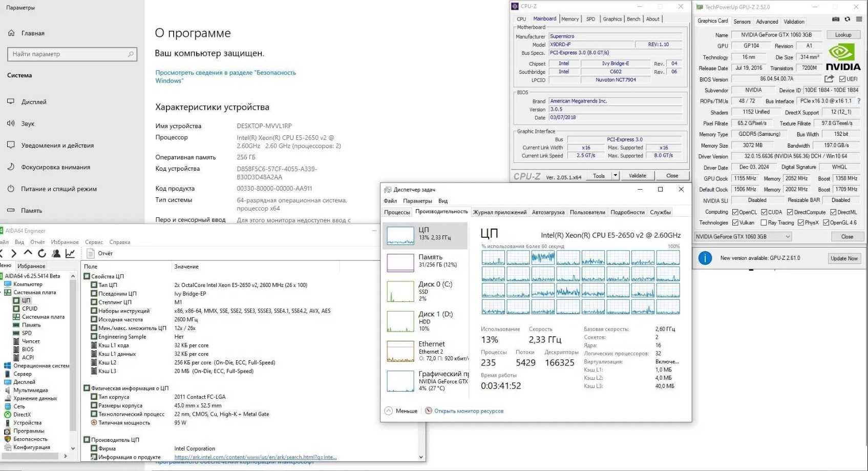Click the Lookup button in GPU-Z
Image resolution: width=868 pixels, height=471 pixels.
pyautogui.click(x=843, y=35)
